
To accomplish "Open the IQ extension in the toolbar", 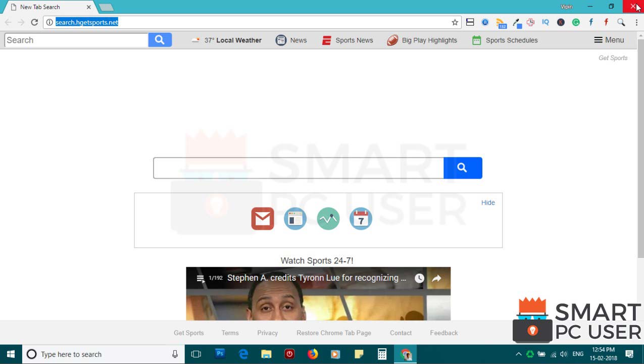I will pos(546,22).
